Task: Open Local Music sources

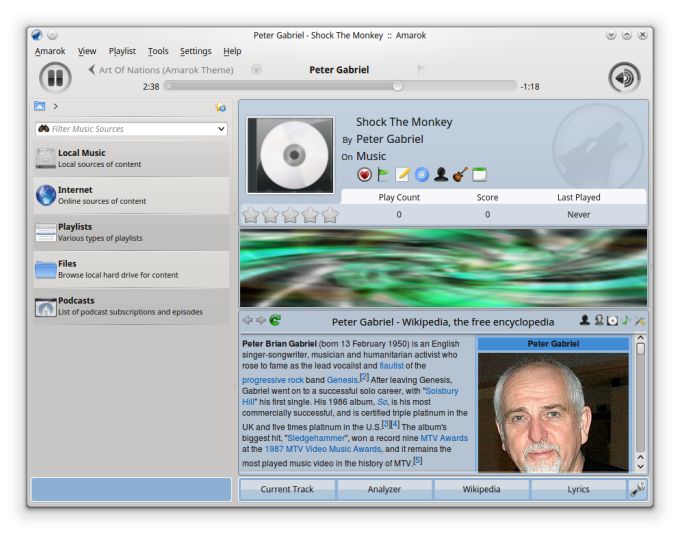Action: tap(131, 158)
